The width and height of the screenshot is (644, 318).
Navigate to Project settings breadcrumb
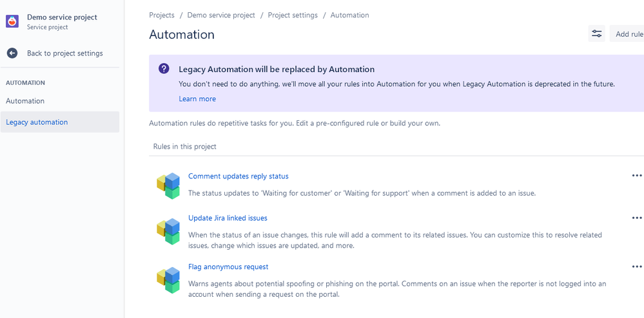[293, 15]
